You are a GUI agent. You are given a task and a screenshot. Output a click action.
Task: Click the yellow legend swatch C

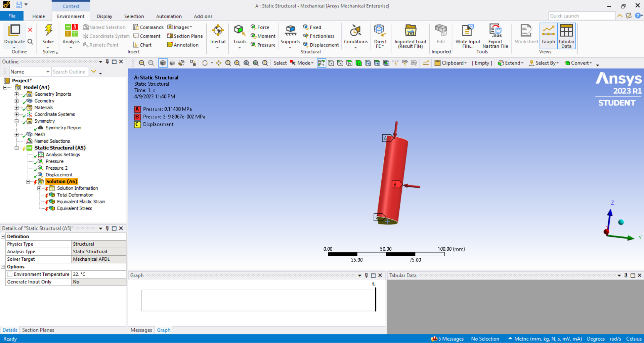(137, 124)
